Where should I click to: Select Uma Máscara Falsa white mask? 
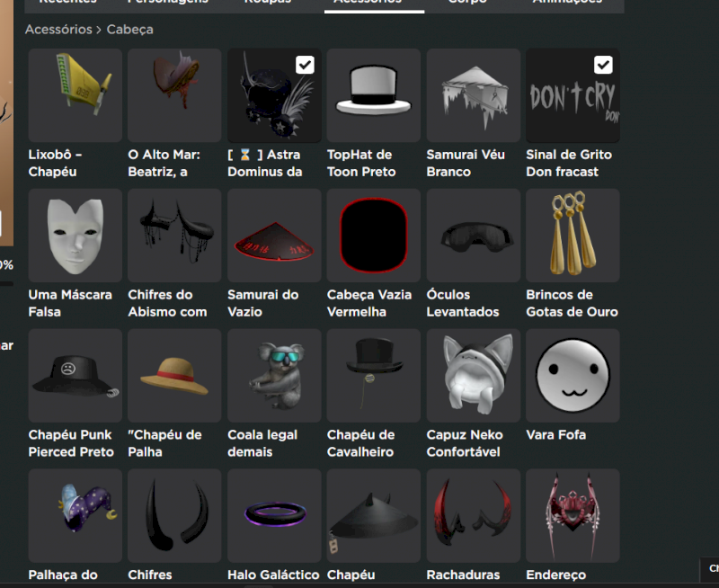75,236
